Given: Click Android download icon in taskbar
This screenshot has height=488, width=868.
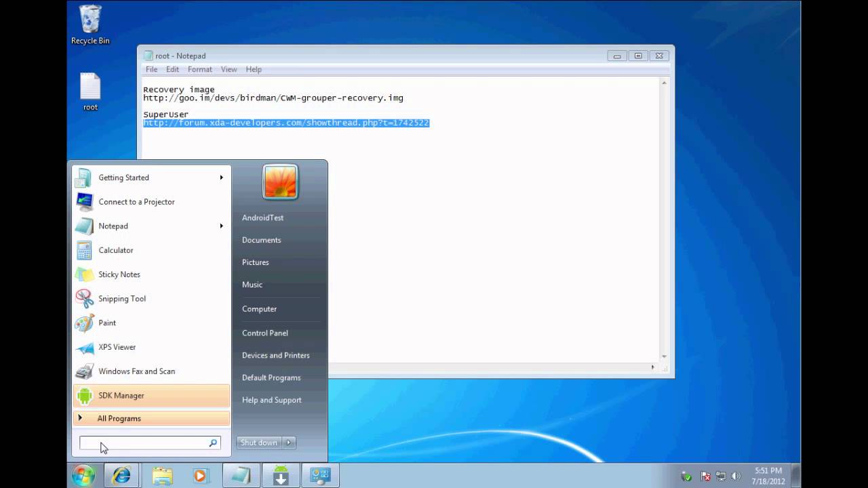Looking at the screenshot, I should pyautogui.click(x=280, y=475).
